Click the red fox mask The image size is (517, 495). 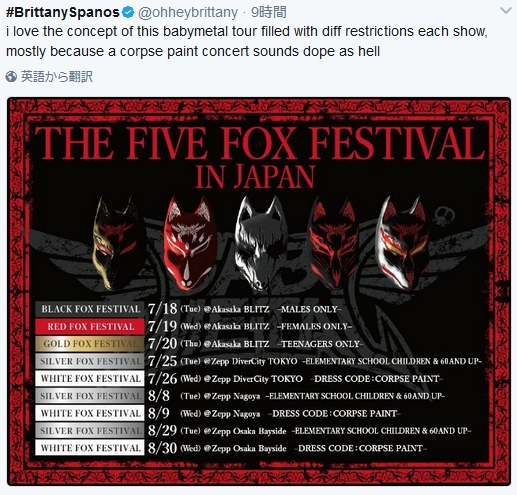click(x=190, y=243)
